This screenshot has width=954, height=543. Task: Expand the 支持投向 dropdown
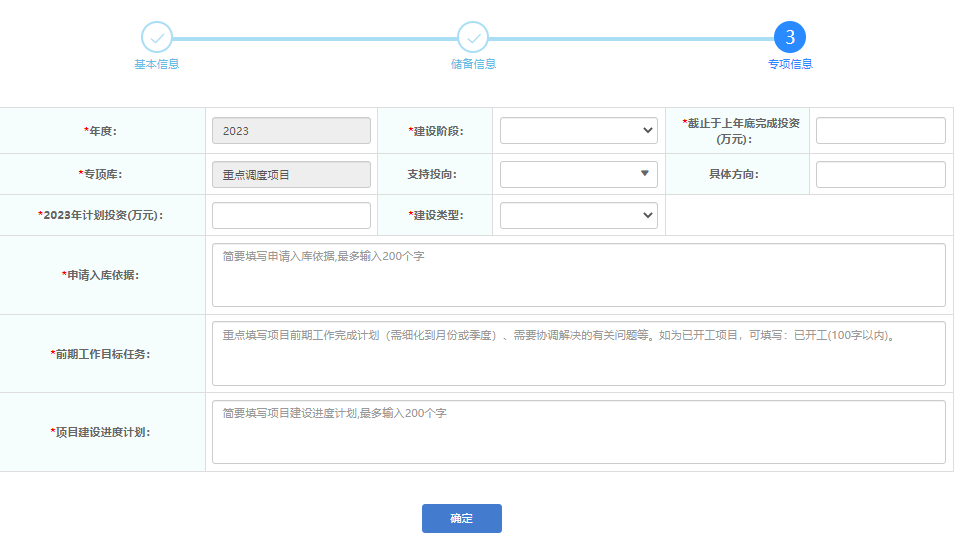click(578, 174)
